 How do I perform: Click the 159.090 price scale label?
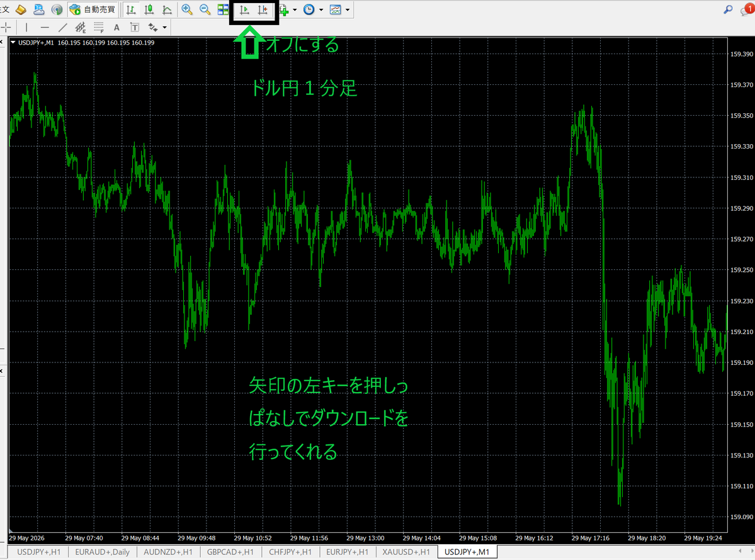pos(742,517)
